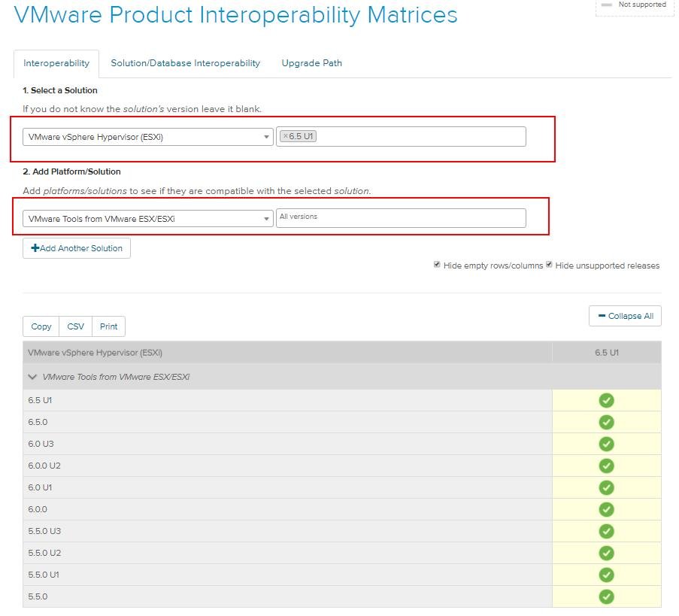The height and width of the screenshot is (616, 679).
Task: Click Collapse All button
Action: tap(625, 316)
